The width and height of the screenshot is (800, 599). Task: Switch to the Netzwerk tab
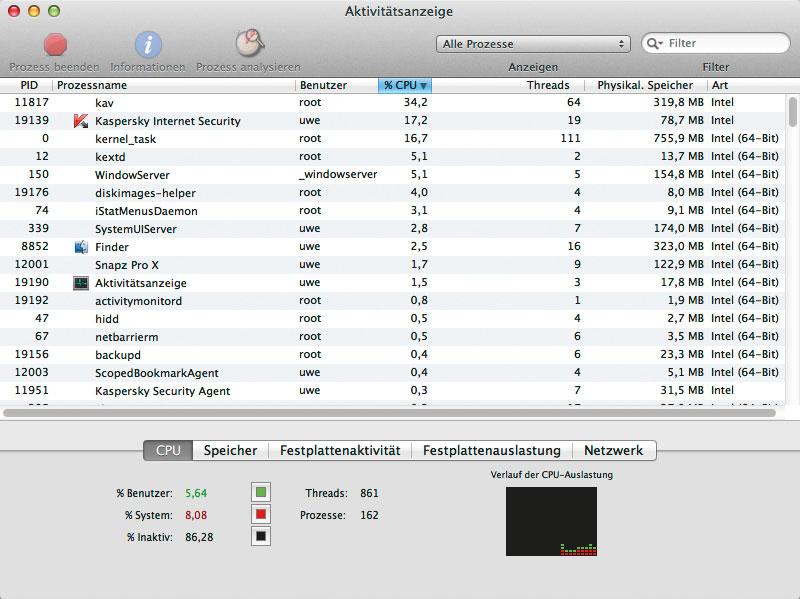(x=614, y=451)
